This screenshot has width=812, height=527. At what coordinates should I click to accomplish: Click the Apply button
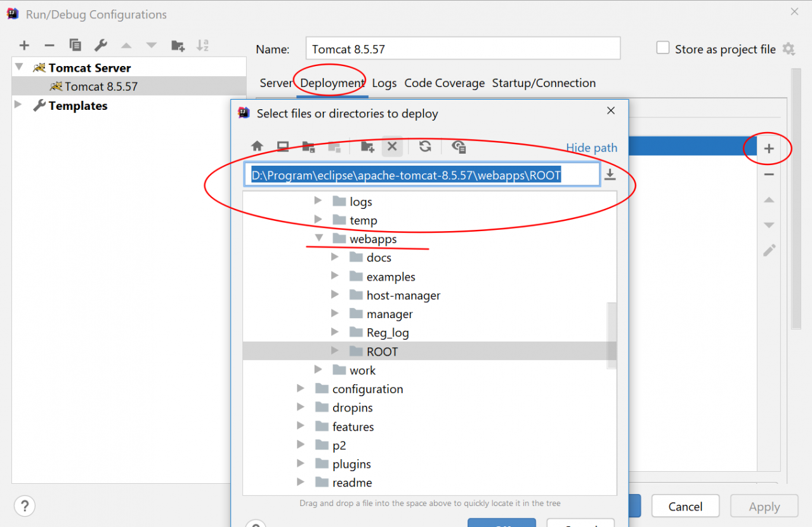(764, 507)
